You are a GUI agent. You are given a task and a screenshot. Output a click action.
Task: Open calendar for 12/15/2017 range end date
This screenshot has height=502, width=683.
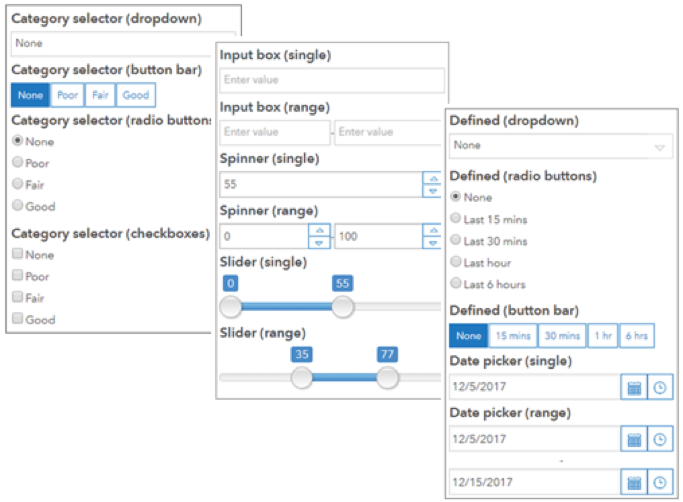(x=634, y=482)
